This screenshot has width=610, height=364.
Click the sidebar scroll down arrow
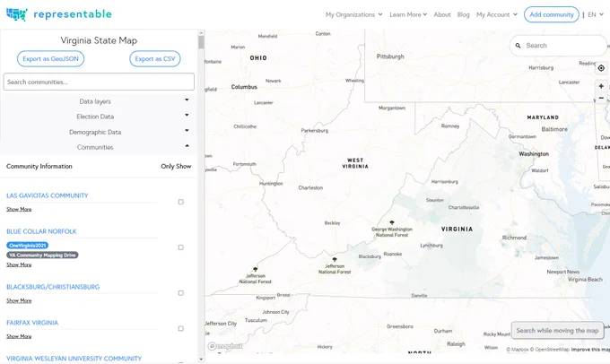[x=201, y=360]
